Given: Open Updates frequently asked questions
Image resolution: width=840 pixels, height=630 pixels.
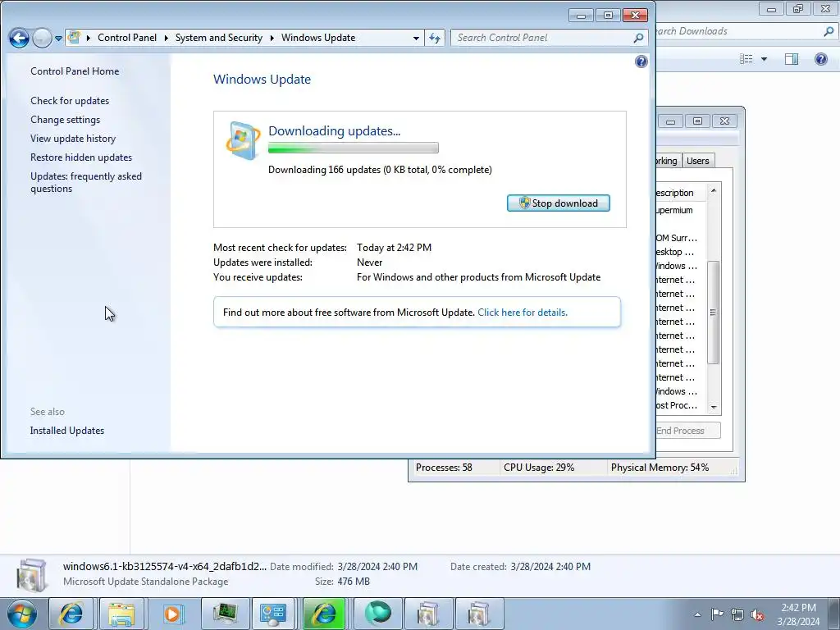Looking at the screenshot, I should pyautogui.click(x=85, y=182).
